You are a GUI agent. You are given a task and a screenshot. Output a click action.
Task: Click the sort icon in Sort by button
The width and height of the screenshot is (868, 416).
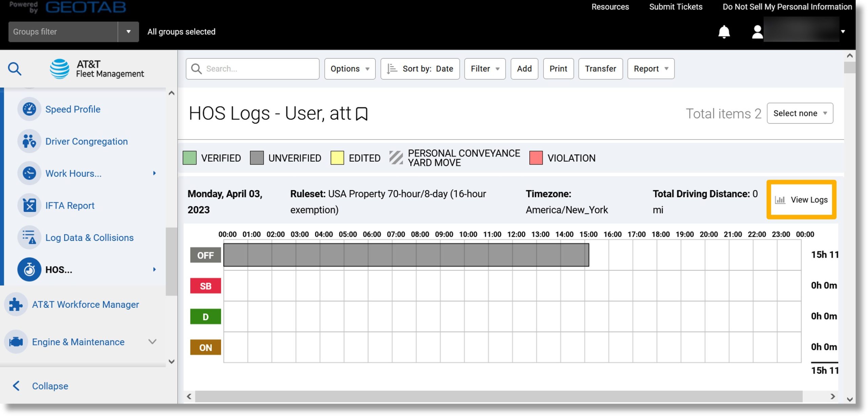tap(392, 69)
